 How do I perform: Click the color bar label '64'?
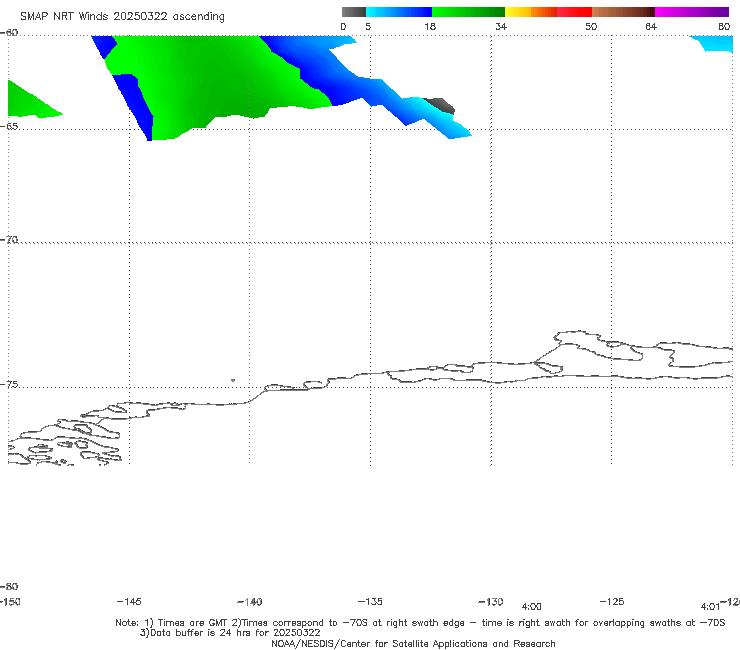pos(651,26)
